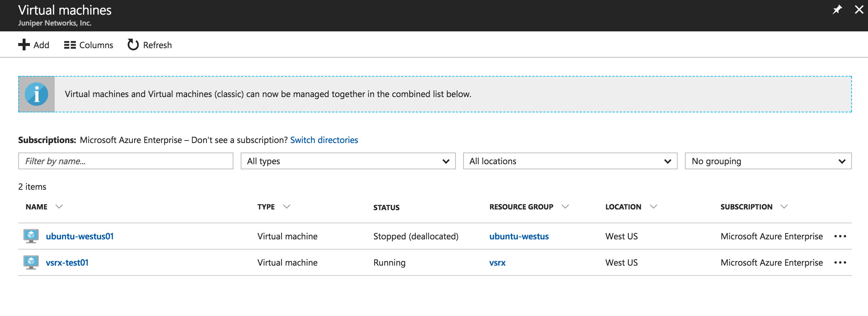This screenshot has height=316, width=868.
Task: Expand the All types dropdown
Action: (348, 161)
